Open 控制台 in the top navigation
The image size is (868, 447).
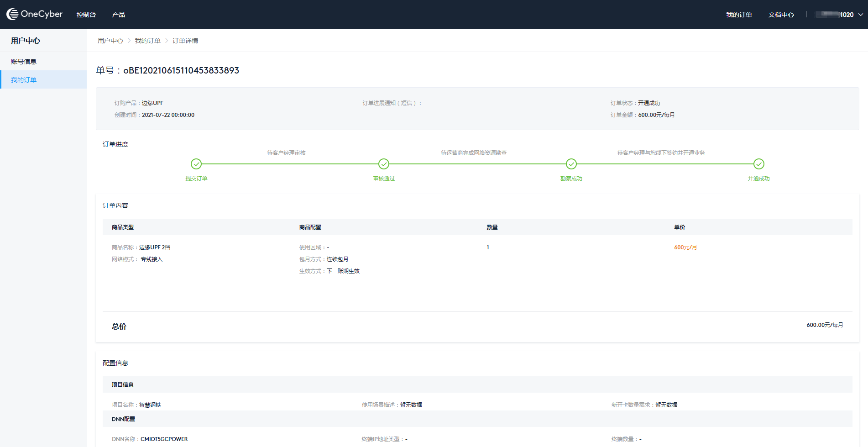86,15
